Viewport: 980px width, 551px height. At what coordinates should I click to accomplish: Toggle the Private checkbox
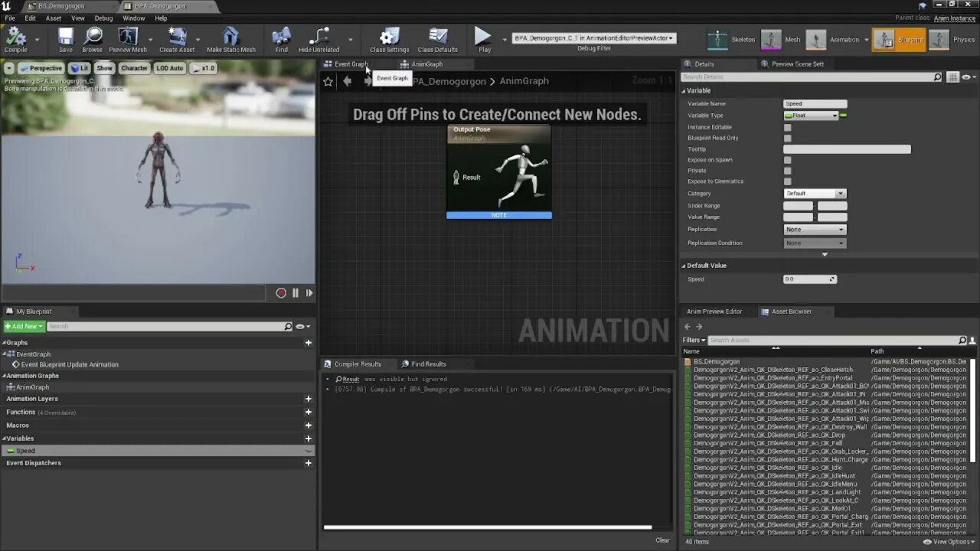[x=787, y=171]
